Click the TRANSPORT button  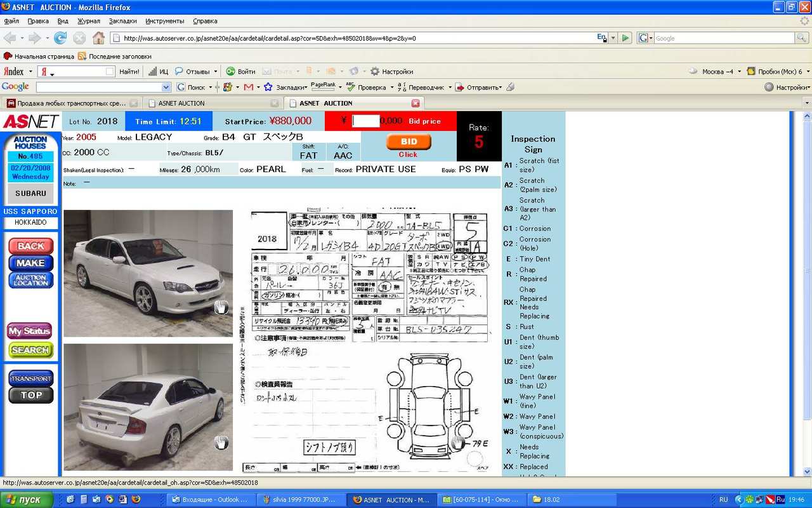coord(30,378)
